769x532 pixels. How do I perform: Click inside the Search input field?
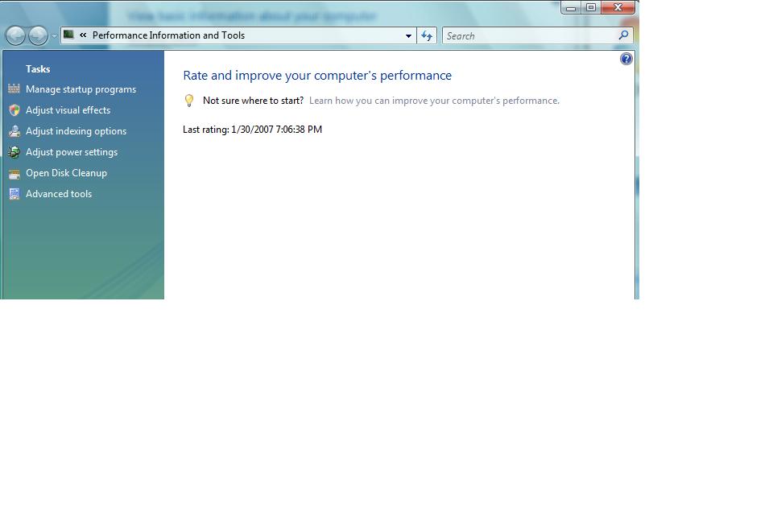click(x=523, y=35)
